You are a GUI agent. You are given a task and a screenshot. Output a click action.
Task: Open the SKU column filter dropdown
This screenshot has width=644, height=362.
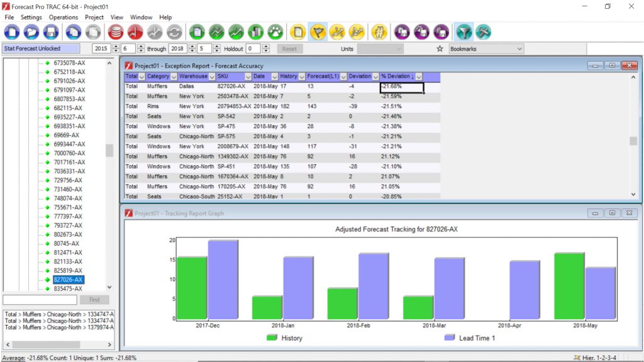coord(248,77)
